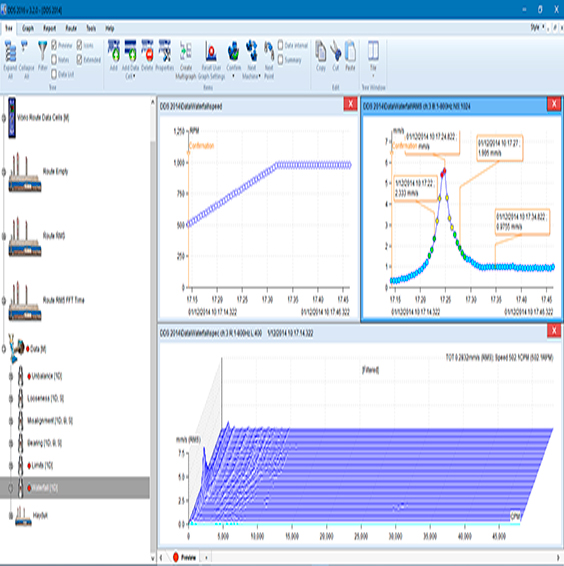Open the Confirm dropdown arrow

tap(233, 76)
